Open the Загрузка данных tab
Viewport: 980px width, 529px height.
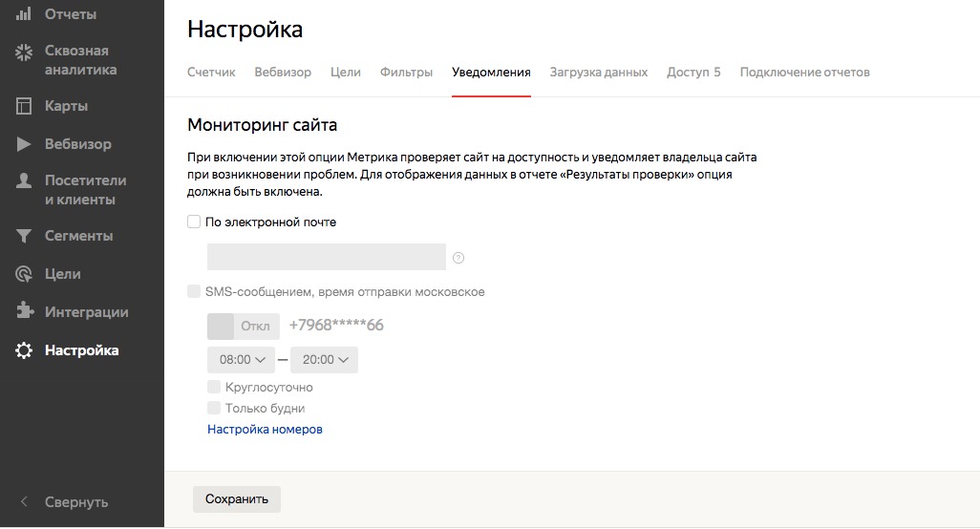tap(599, 72)
